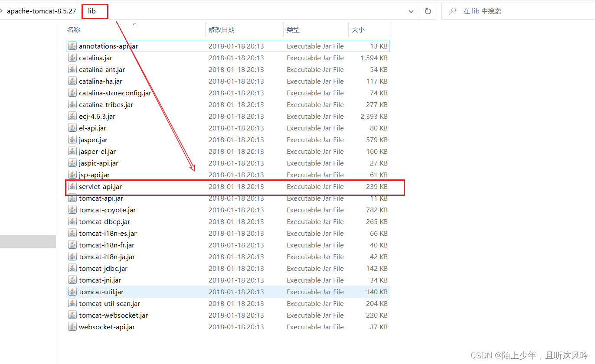Click the jar icon of catalina-ant.jar
595x364 pixels.
point(72,69)
